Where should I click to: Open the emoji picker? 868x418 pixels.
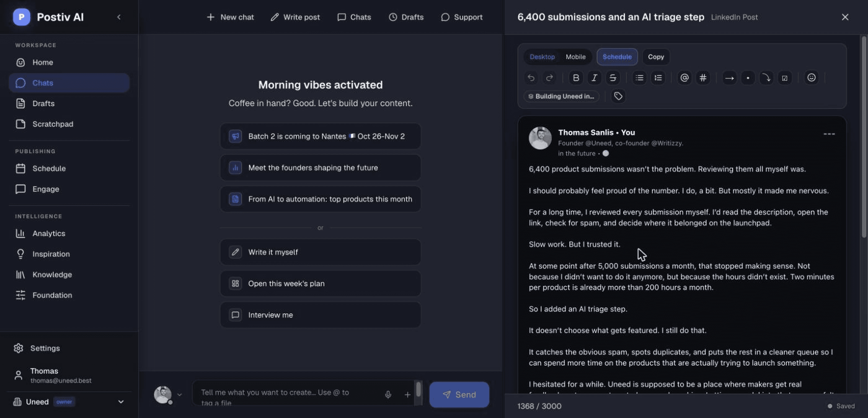pyautogui.click(x=811, y=78)
